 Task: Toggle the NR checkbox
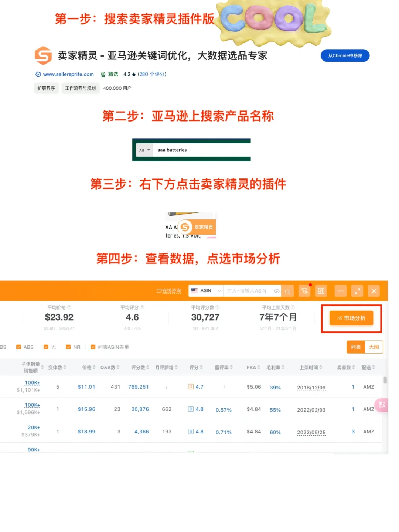[68, 347]
